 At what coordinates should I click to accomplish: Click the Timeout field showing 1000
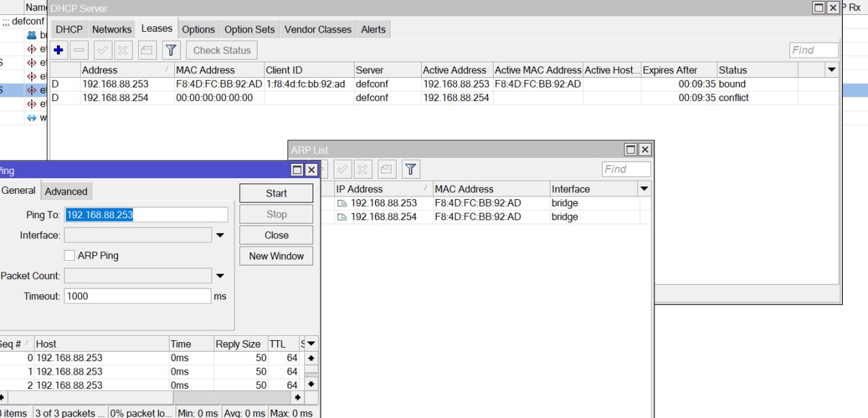(138, 296)
